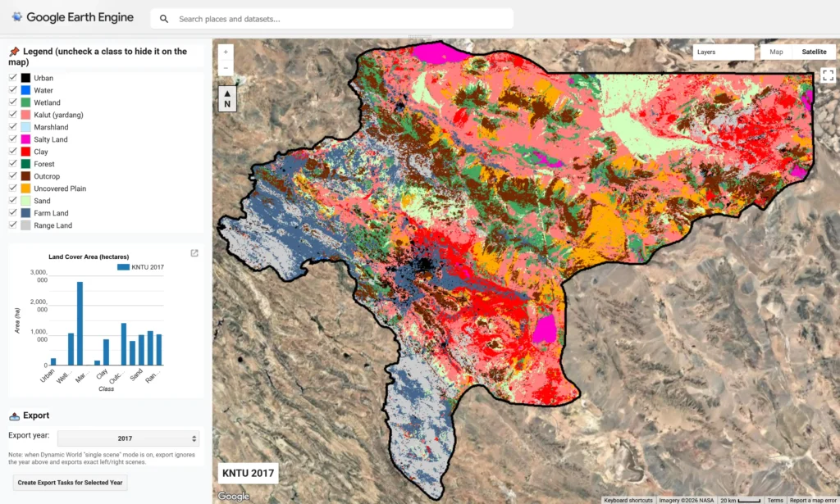The width and height of the screenshot is (840, 504).
Task: Click the Google Earth Engine logo icon
Action: 17,17
